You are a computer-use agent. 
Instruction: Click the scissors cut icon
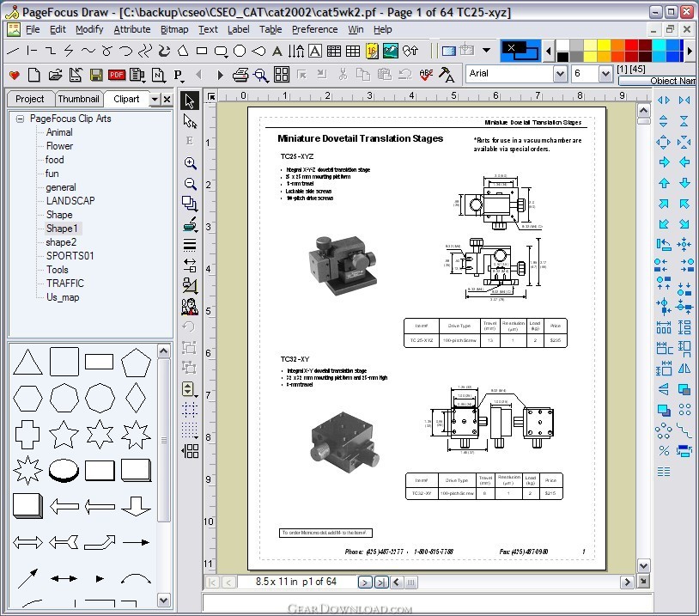(343, 74)
